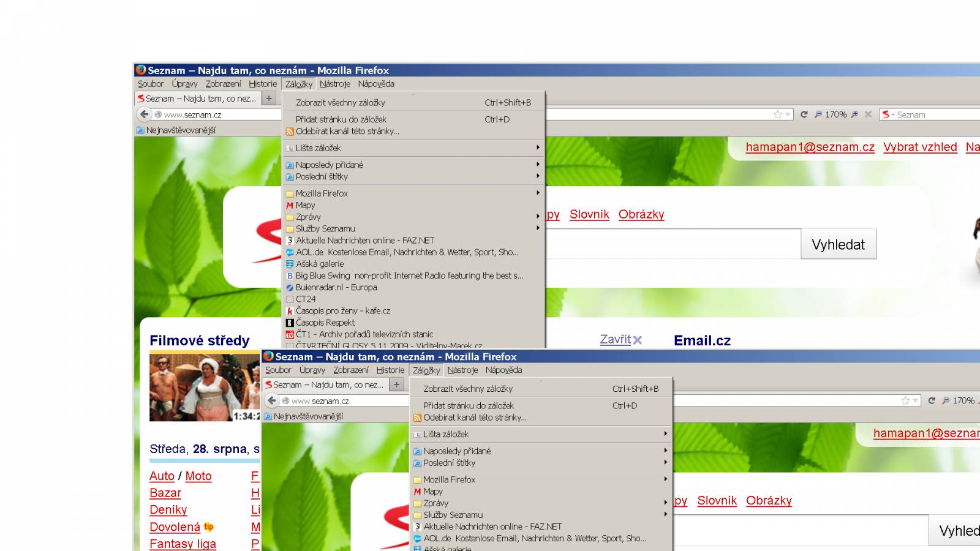
Task: Zoom out using the back window's magnifier minus
Action: click(x=818, y=114)
